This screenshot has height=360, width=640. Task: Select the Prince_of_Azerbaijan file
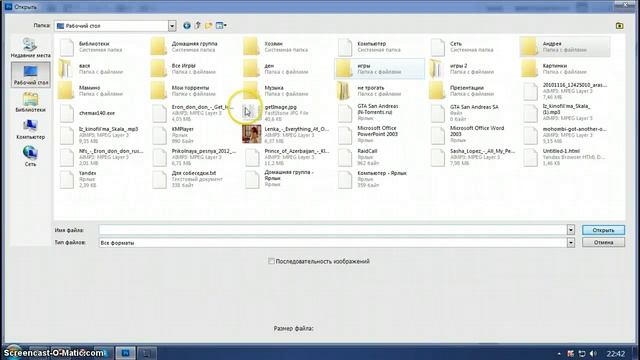point(287,157)
